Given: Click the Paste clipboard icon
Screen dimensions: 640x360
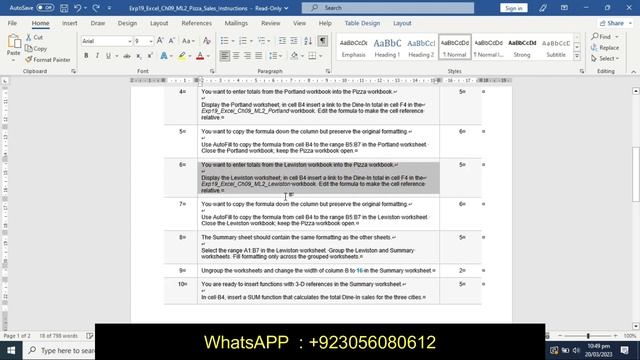Looking at the screenshot, I should [13, 42].
